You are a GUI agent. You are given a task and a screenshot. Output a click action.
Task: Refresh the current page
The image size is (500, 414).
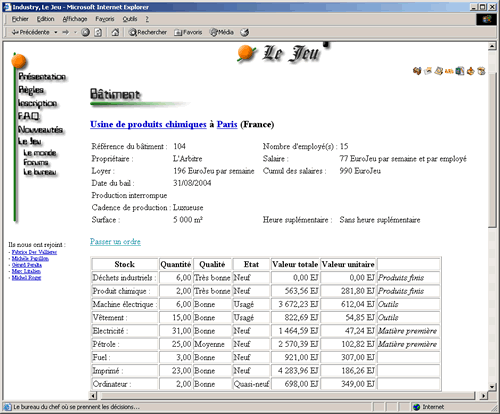coord(98,32)
